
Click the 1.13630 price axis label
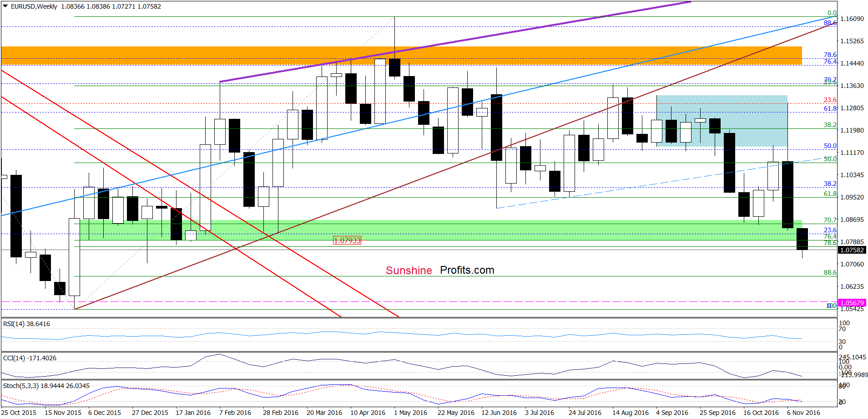pyautogui.click(x=852, y=86)
